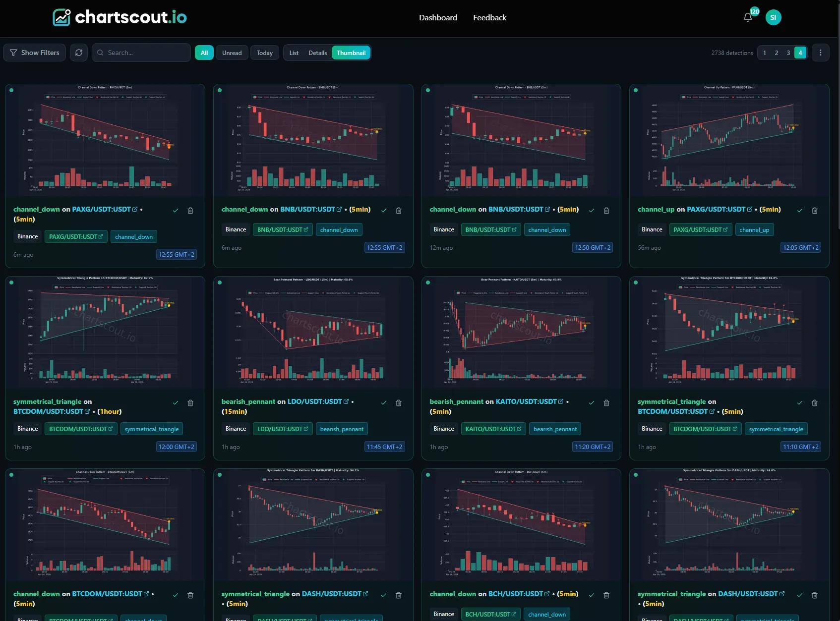This screenshot has width=840, height=621.
Task: Open Feedback in the top navigation
Action: click(490, 18)
